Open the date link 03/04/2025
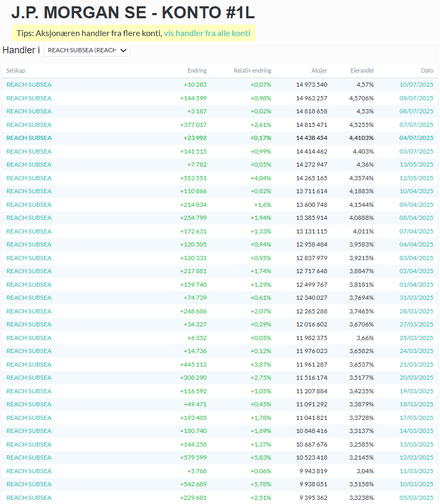 pyautogui.click(x=416, y=258)
